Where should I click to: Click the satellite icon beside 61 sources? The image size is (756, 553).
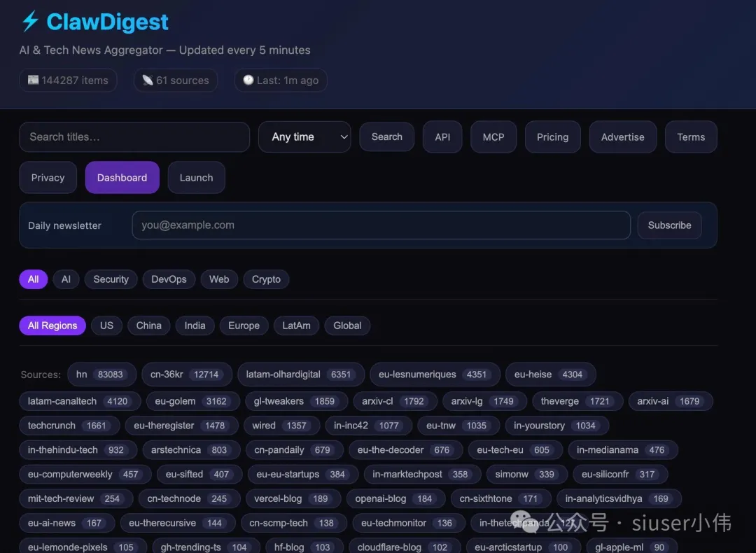click(x=148, y=80)
